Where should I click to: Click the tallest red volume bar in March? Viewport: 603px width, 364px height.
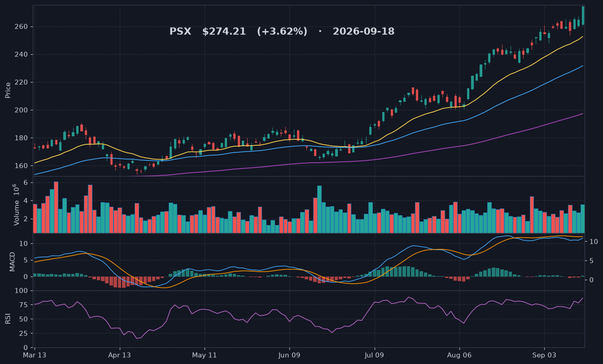pos(56,207)
